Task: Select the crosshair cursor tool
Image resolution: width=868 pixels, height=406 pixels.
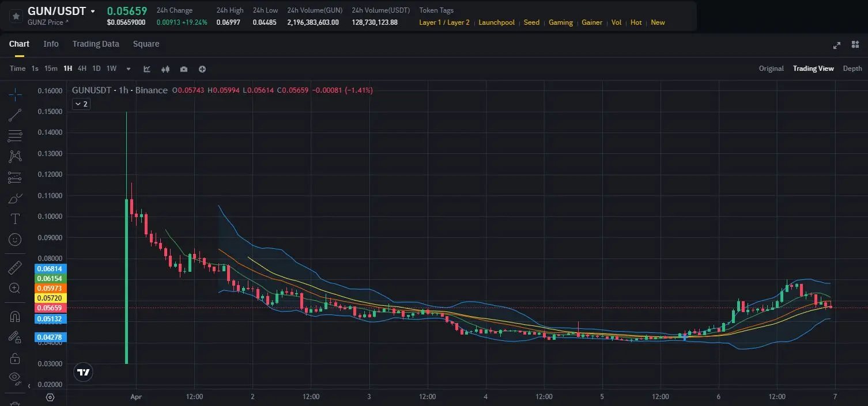Action: [x=16, y=94]
